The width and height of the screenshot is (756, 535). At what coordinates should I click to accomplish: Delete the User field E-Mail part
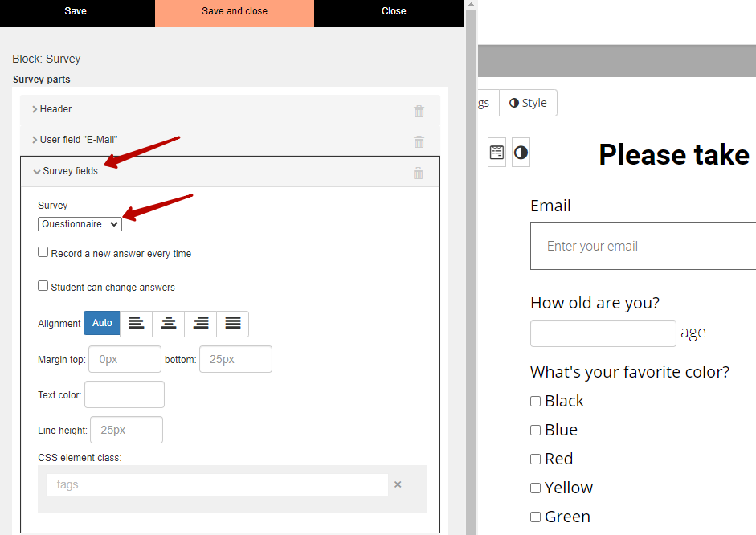click(x=419, y=141)
